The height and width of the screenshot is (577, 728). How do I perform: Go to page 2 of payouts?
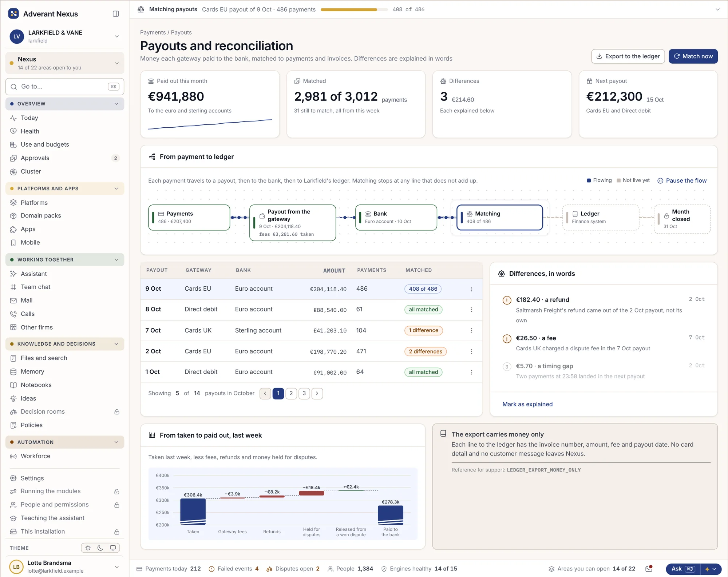point(291,394)
